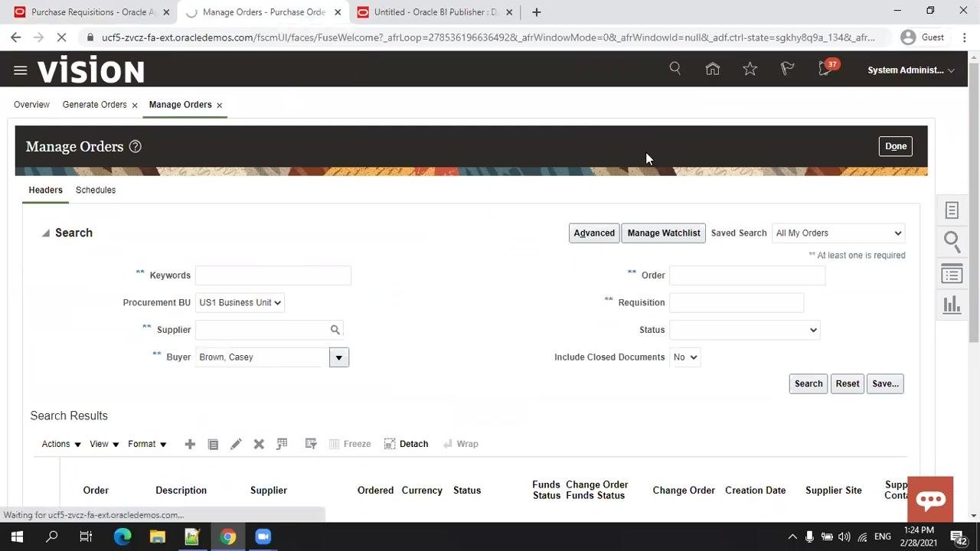
Task: Open the Favorites star icon
Action: 750,69
